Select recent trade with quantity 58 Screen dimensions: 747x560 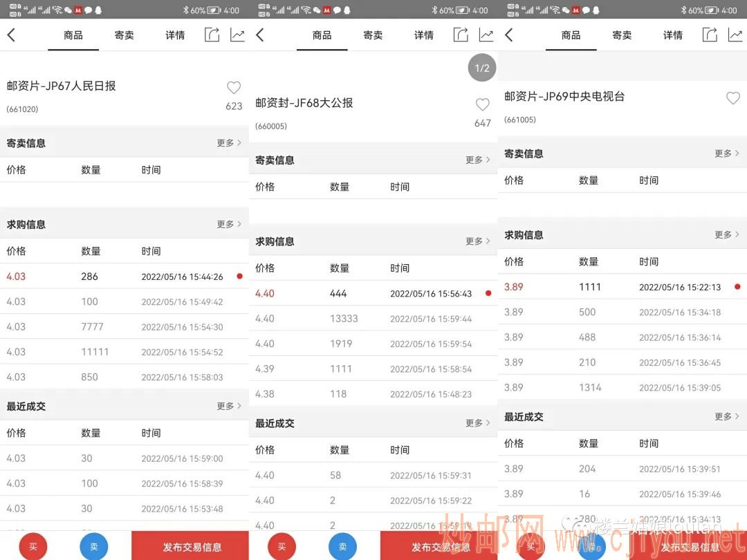373,475
